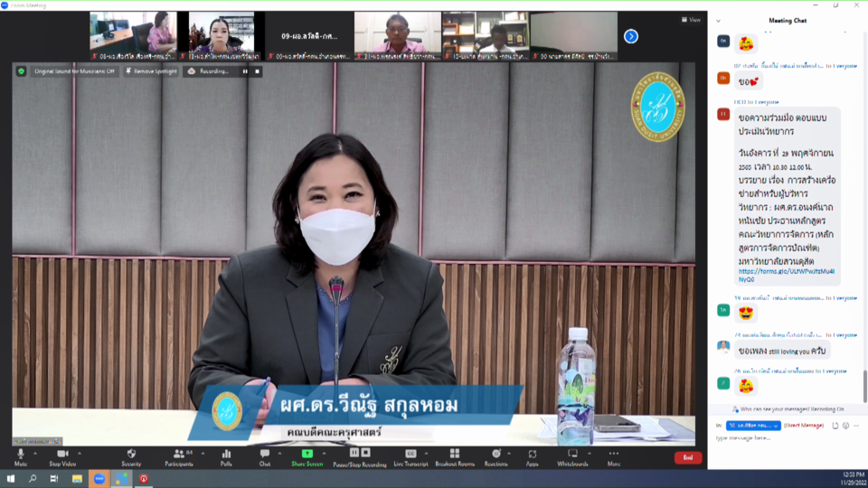Expand the arrow next to Chat
The image size is (868, 488).
coord(279,453)
